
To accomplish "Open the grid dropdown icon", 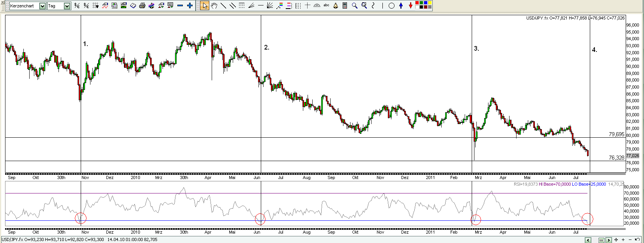I will [x=96, y=5].
